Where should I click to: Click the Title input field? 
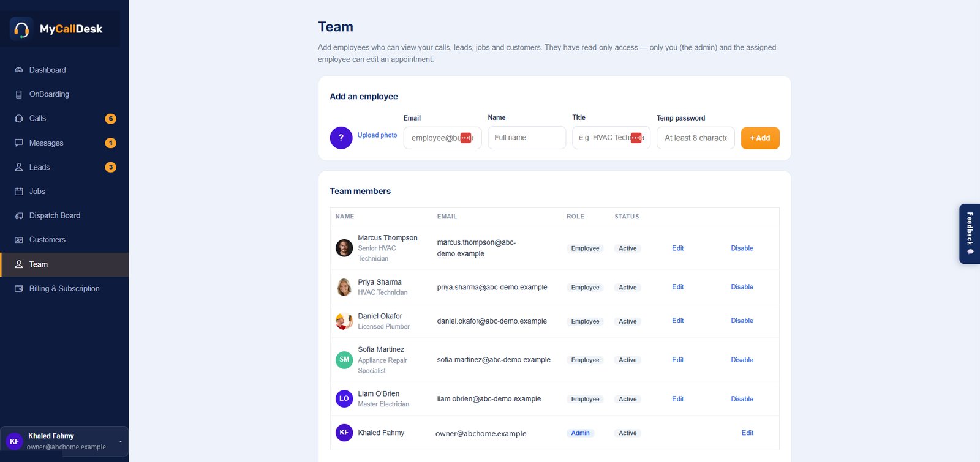pyautogui.click(x=611, y=138)
